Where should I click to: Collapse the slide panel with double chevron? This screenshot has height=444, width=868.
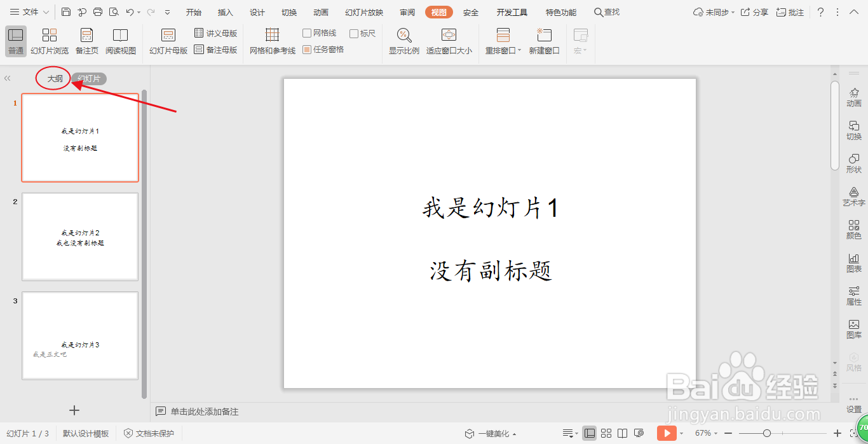pos(8,78)
